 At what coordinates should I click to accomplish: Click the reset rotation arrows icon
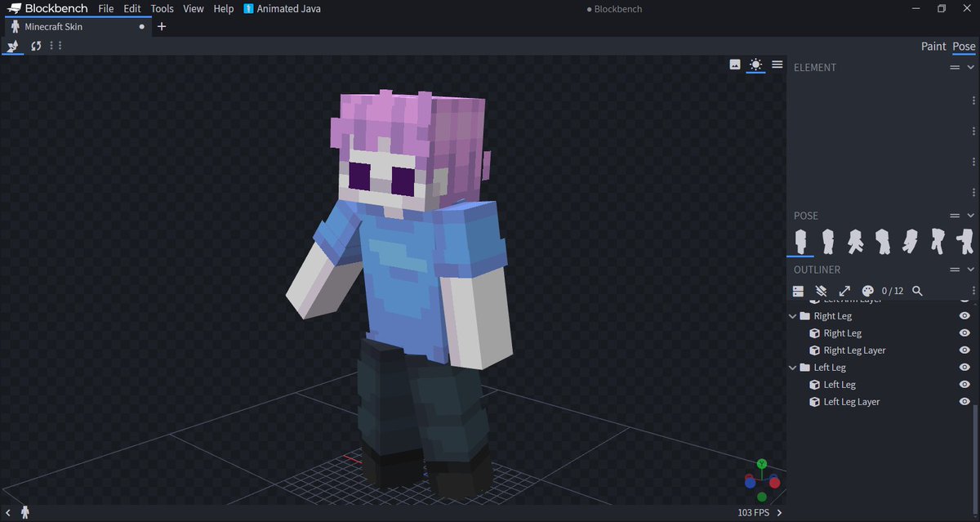point(36,46)
